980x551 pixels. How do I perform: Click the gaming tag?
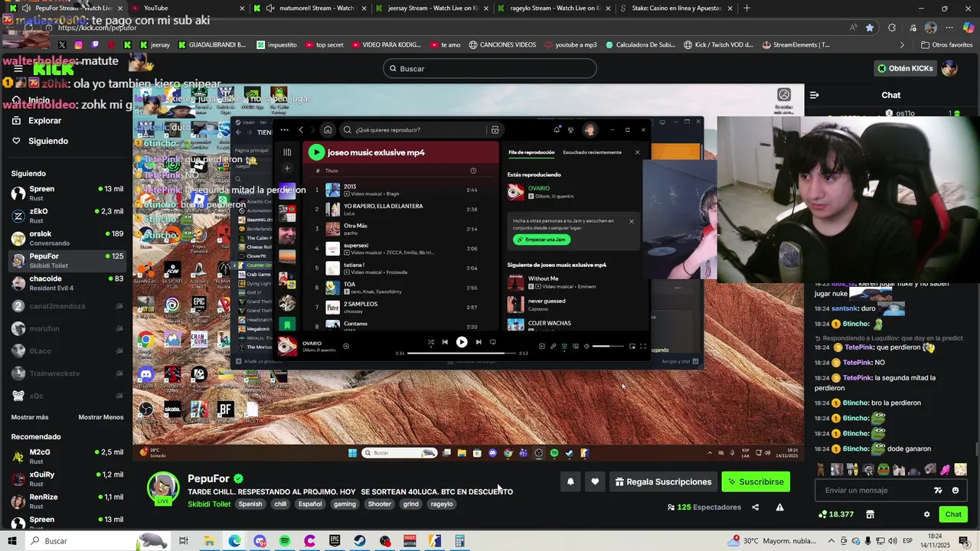(x=345, y=504)
